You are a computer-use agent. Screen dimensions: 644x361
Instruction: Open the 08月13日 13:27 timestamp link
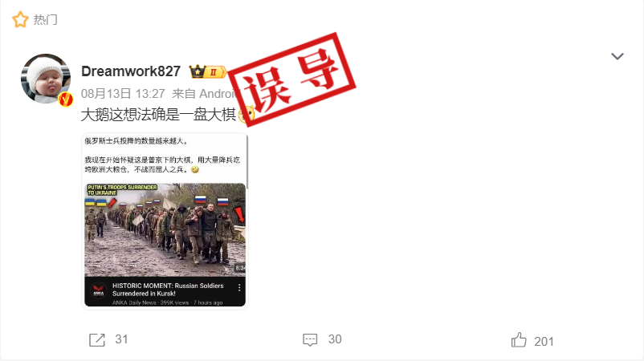123,94
